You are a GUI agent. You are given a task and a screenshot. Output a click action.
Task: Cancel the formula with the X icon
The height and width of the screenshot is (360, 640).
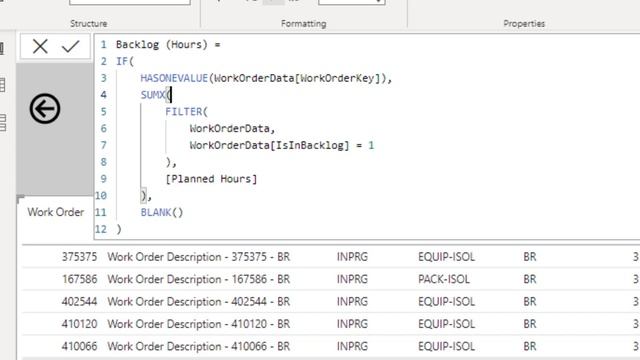pyautogui.click(x=40, y=46)
